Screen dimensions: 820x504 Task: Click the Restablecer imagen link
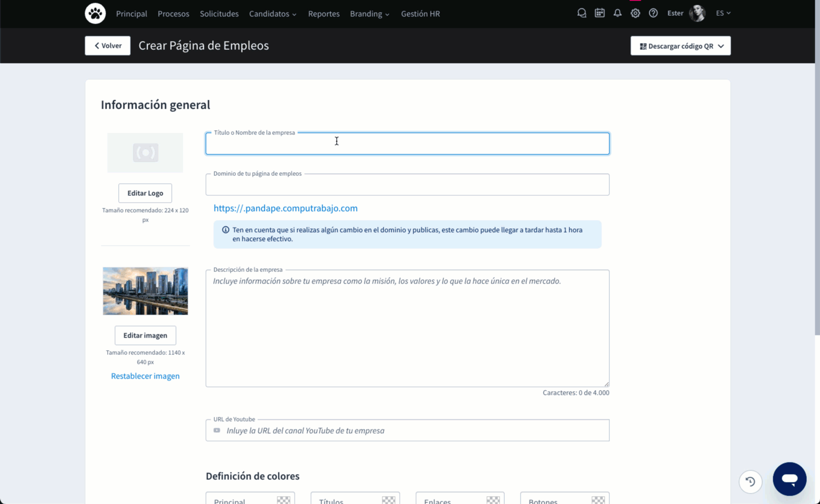pos(145,376)
